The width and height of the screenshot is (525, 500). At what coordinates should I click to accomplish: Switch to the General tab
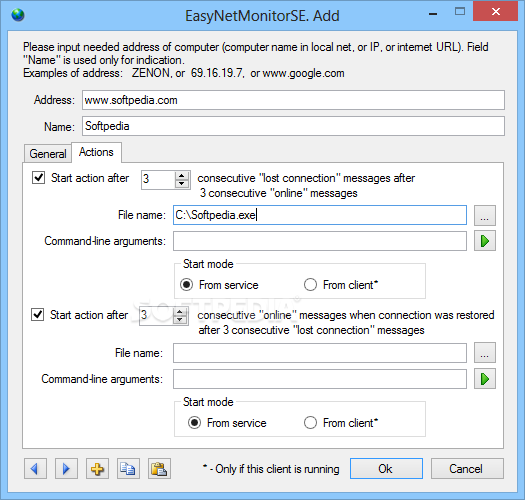pos(48,154)
